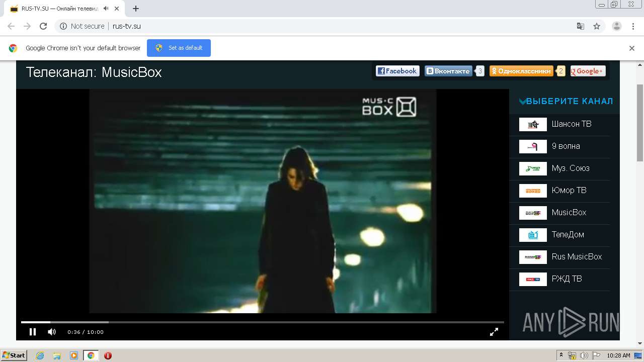The height and width of the screenshot is (362, 644).
Task: Open a new browser tab
Action: tap(136, 9)
